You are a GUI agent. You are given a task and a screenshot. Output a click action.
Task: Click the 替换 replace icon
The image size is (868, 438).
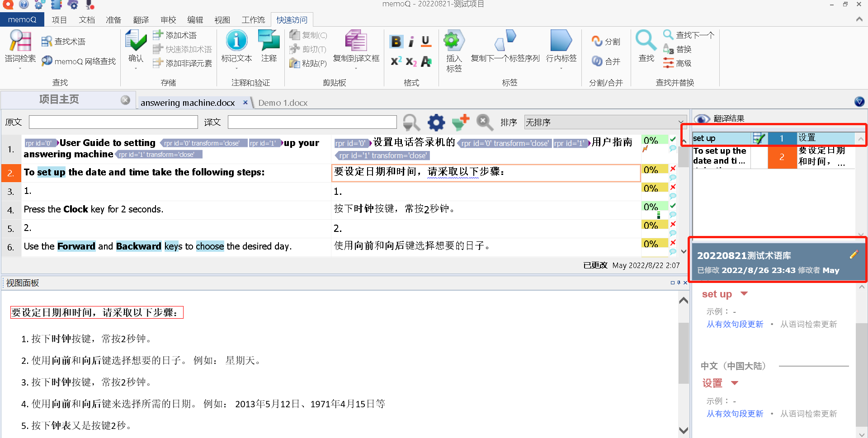(669, 49)
